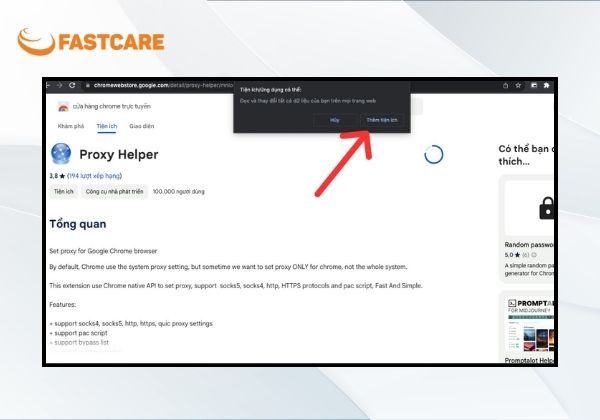The width and height of the screenshot is (600, 420).
Task: Click the share page icon in toolbar
Action: [x=505, y=85]
